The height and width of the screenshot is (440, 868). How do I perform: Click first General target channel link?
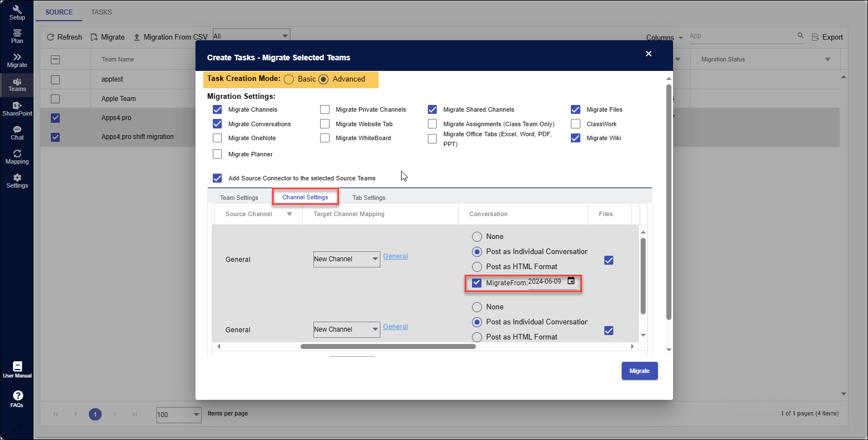tap(395, 256)
